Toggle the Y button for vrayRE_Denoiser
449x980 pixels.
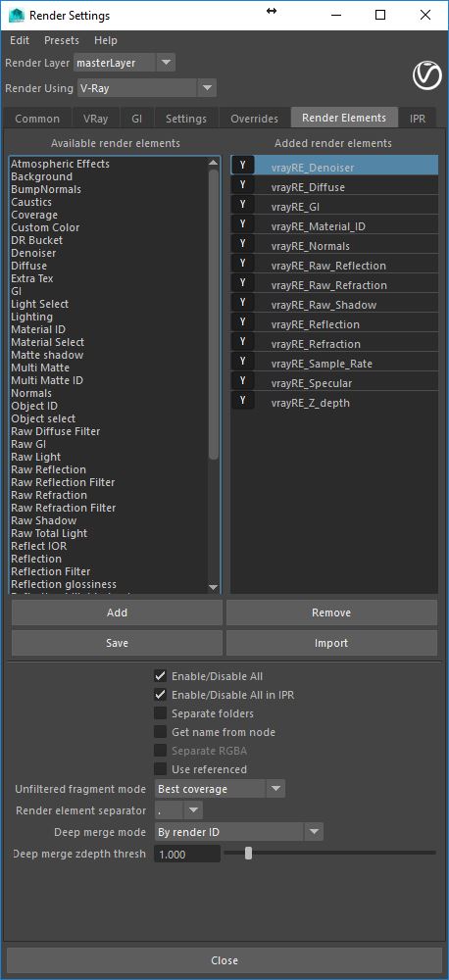click(242, 166)
